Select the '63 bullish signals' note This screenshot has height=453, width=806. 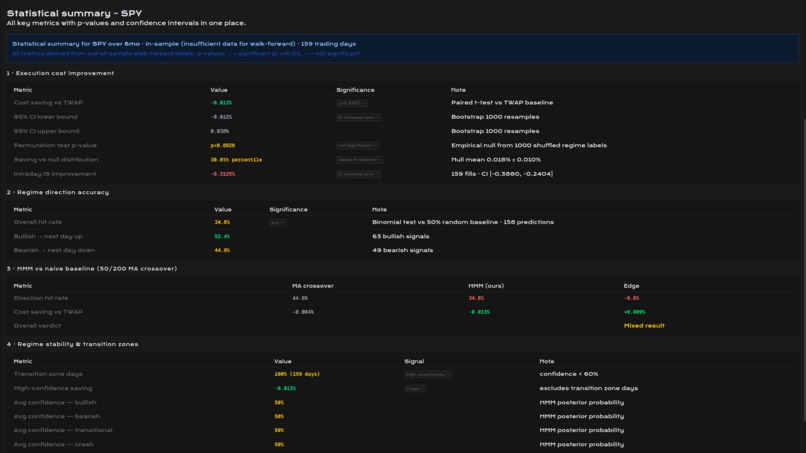coord(400,237)
